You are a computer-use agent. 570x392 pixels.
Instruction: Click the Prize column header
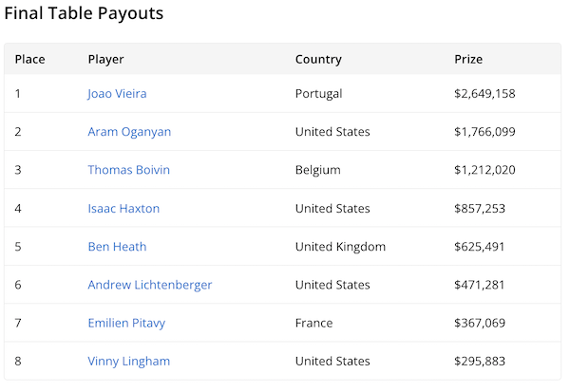click(468, 59)
